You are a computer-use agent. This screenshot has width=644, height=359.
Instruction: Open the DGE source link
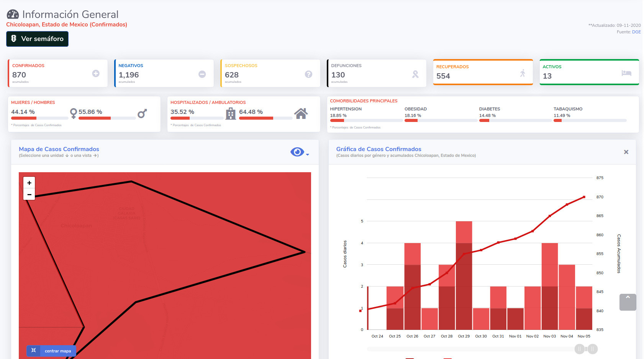pyautogui.click(x=636, y=32)
